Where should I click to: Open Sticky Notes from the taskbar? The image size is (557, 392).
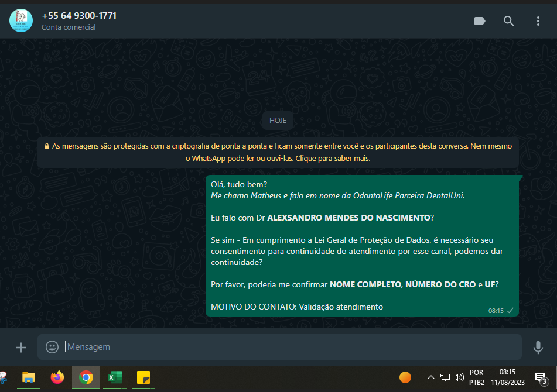pyautogui.click(x=143, y=377)
